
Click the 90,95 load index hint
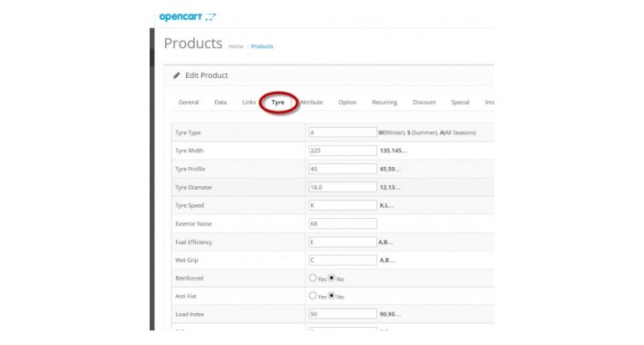pyautogui.click(x=390, y=314)
